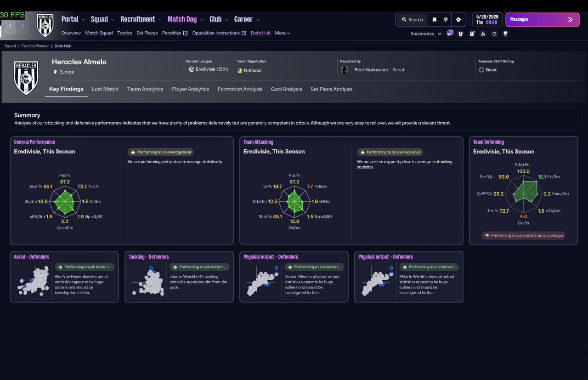Click the National reputation ball icon
The height and width of the screenshot is (380, 588).
(x=240, y=70)
